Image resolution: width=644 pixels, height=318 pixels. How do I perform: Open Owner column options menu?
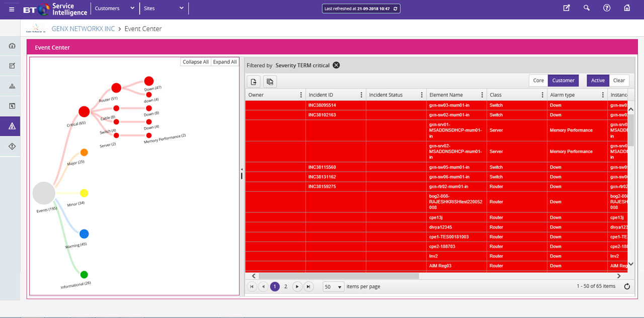(x=301, y=95)
